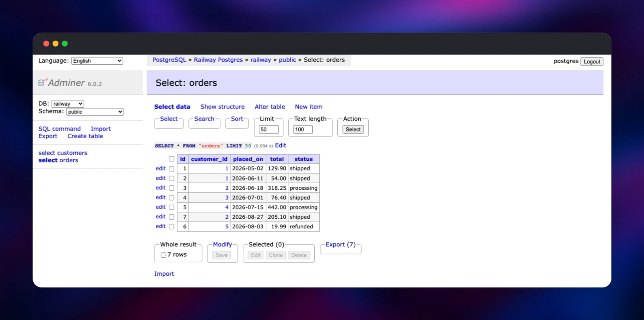Check the checkbox for order id 4
644x320 pixels.
[171, 198]
